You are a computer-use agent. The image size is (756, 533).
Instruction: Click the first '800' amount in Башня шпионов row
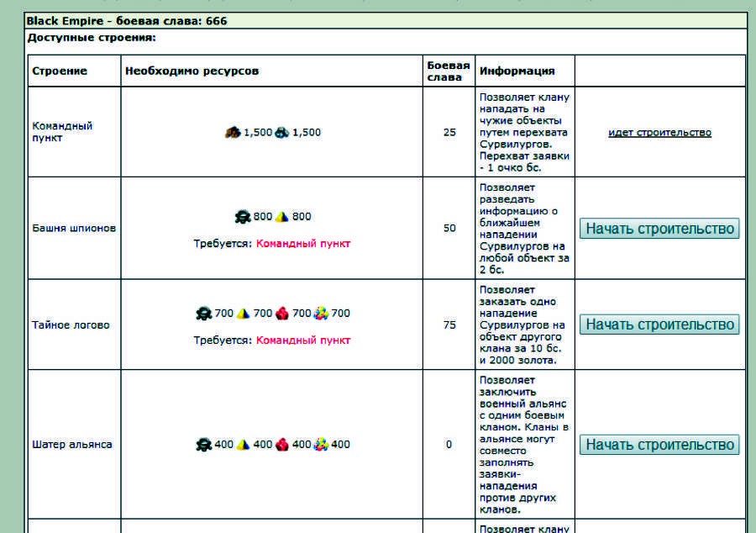263,217
